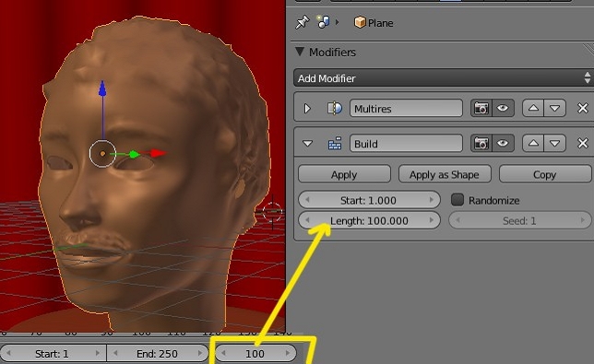The image size is (594, 364).
Task: Increase timeline End frame with right arrow
Action: [200, 354]
